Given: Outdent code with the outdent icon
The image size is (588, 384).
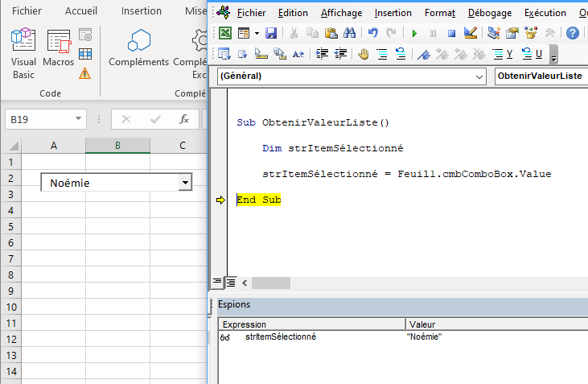Looking at the screenshot, I should [340, 54].
